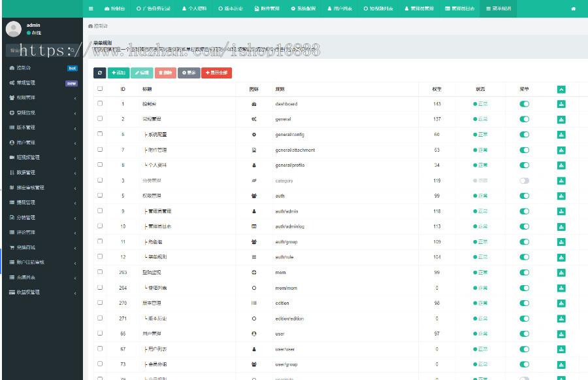Click the green collapse-all button in header
The image size is (588, 380).
pos(561,90)
